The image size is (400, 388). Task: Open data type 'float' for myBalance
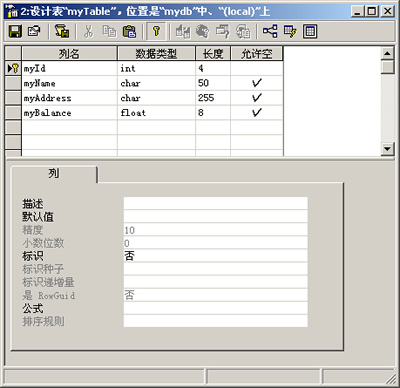(x=156, y=113)
